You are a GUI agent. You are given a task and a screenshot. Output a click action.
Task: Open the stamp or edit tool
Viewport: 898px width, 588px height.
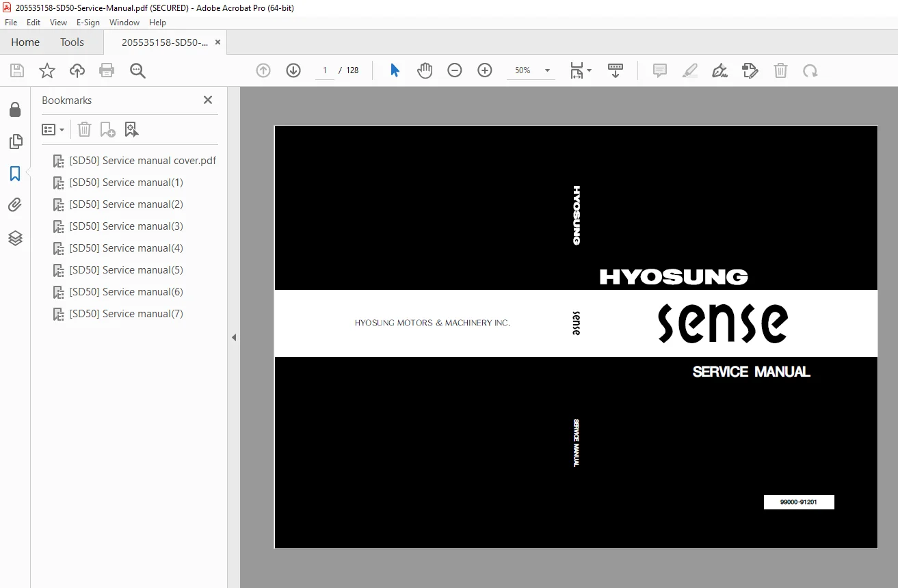coord(750,70)
